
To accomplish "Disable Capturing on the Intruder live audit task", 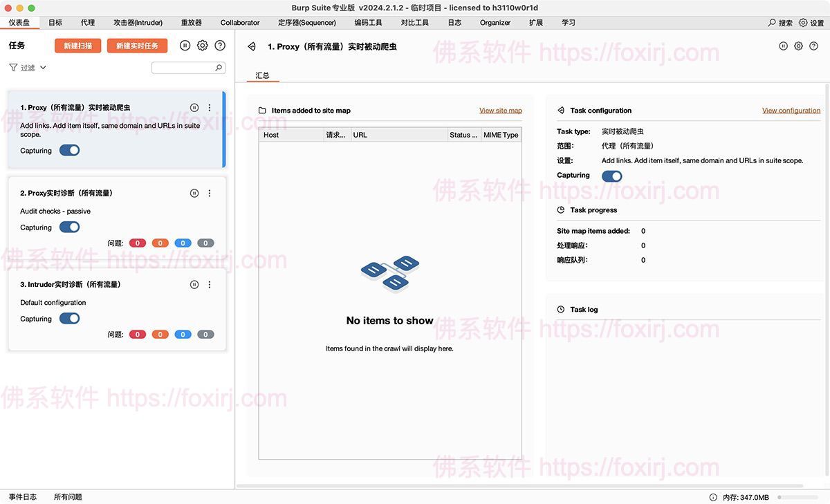I will [69, 318].
